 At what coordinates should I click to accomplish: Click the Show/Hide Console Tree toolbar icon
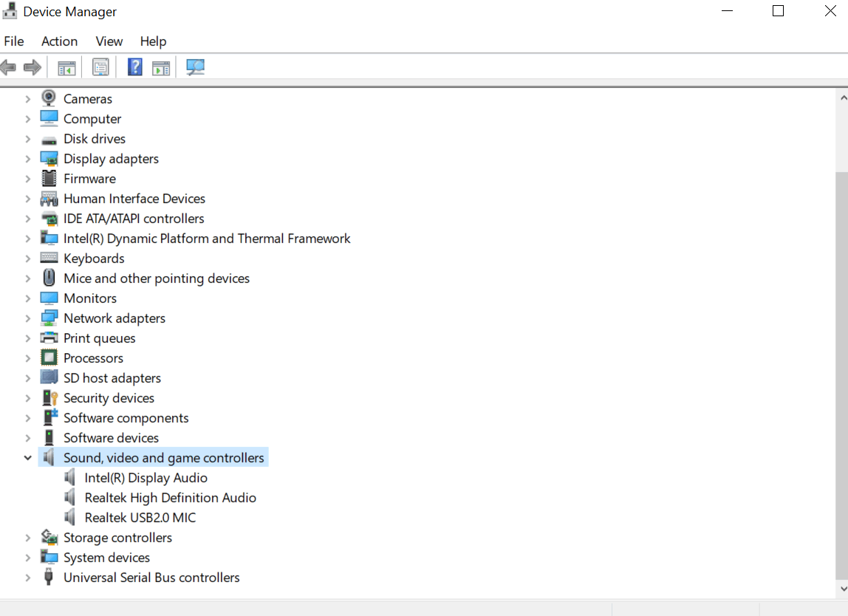(66, 66)
